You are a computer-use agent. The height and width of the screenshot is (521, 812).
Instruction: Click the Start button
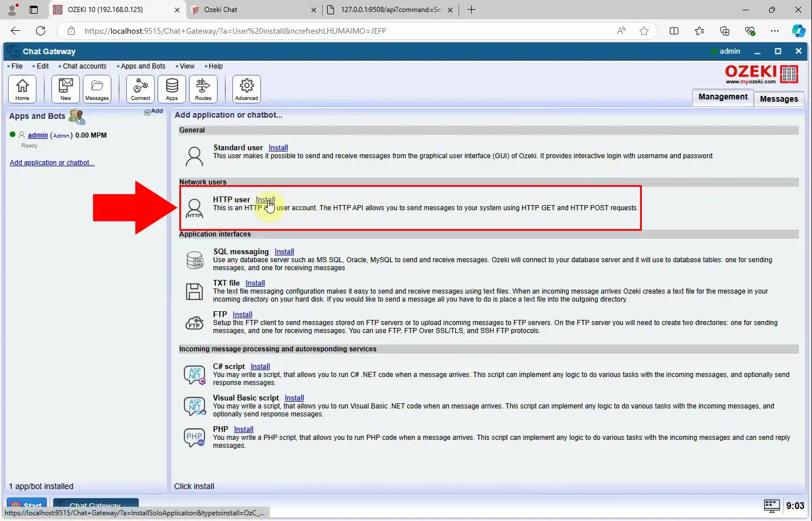(x=27, y=504)
